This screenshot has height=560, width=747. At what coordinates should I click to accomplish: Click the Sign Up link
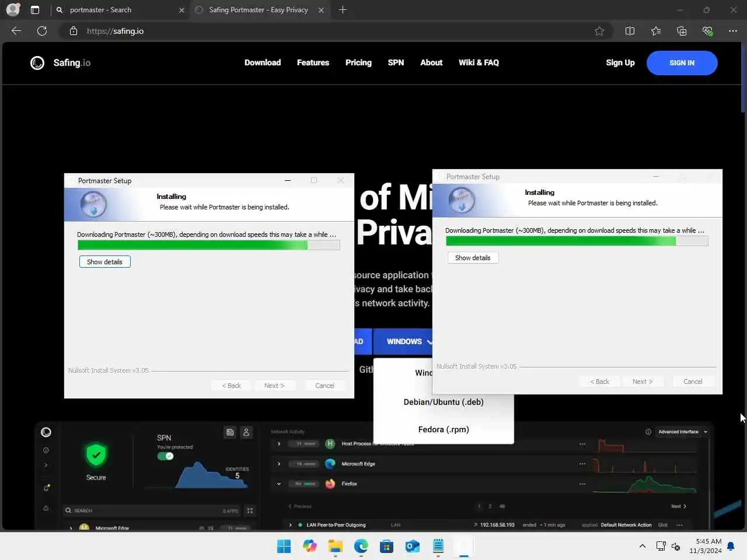[620, 62]
